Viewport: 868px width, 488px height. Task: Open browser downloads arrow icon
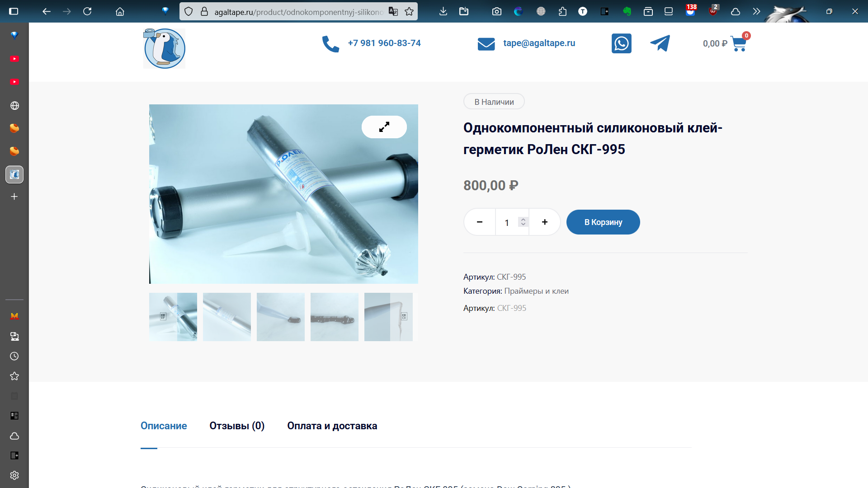[x=443, y=12]
